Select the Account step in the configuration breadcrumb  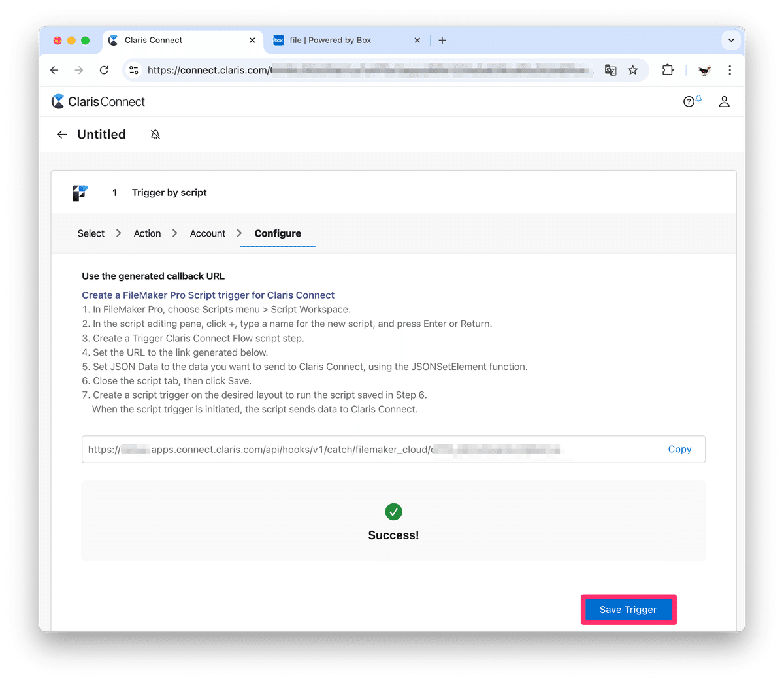tap(207, 233)
